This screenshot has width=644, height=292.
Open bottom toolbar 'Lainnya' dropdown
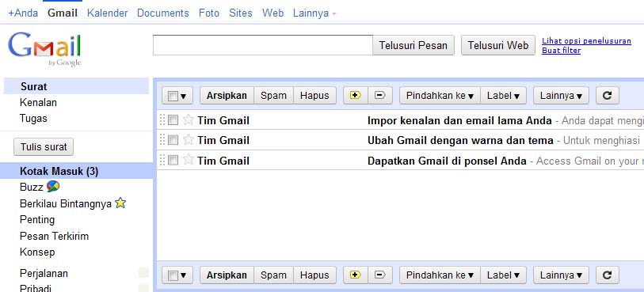[561, 275]
